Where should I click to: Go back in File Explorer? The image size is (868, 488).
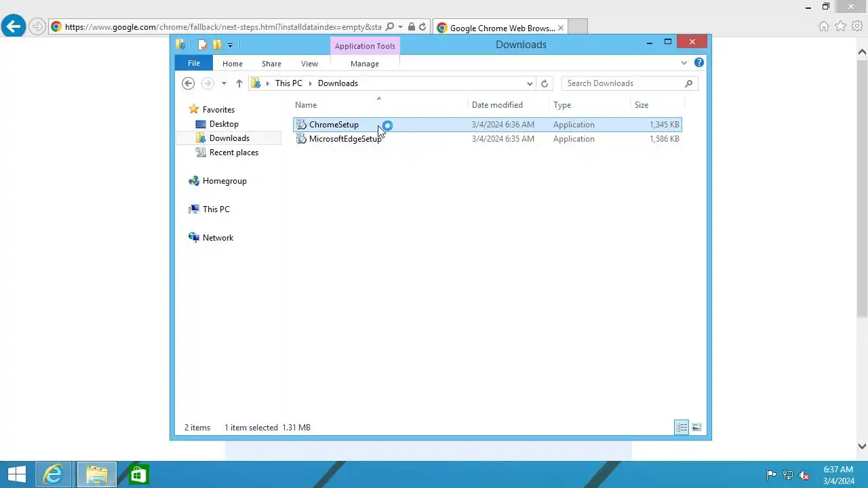pyautogui.click(x=189, y=83)
